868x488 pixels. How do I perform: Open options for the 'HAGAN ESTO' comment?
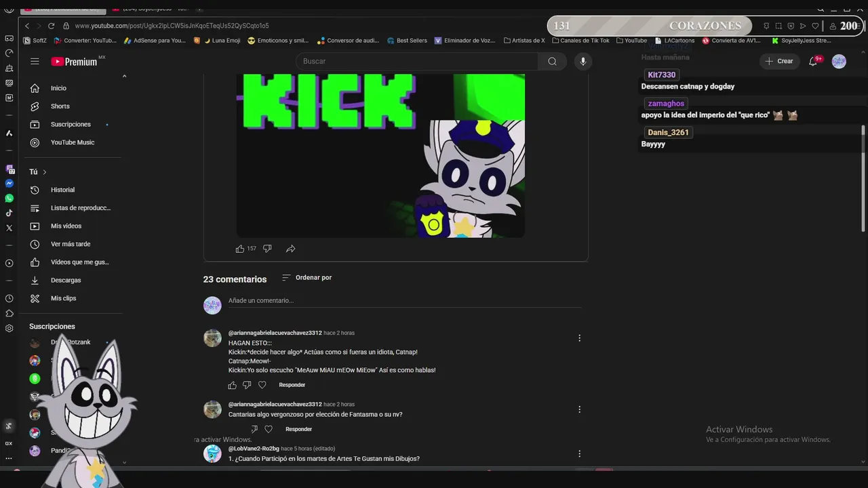(x=579, y=338)
